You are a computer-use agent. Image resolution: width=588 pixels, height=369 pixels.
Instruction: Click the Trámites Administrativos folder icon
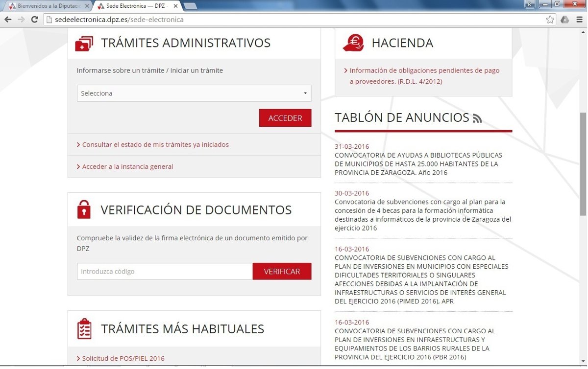pyautogui.click(x=84, y=43)
